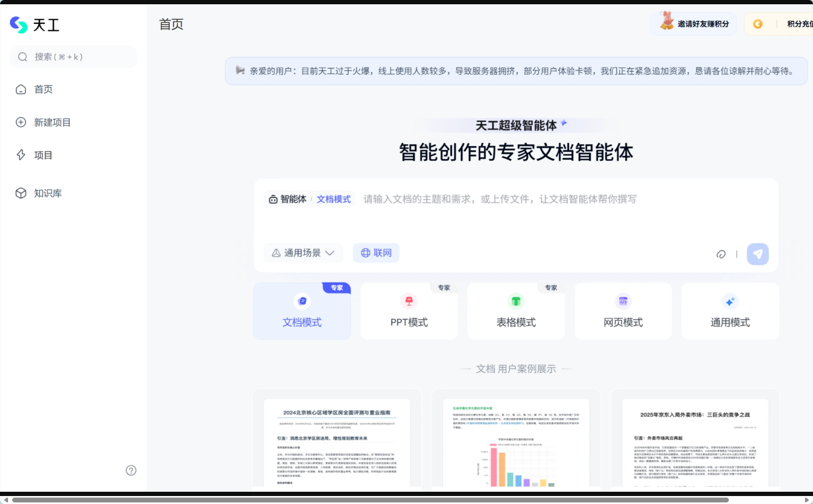Select the 通用模式 tab
This screenshot has height=504, width=813.
click(730, 311)
